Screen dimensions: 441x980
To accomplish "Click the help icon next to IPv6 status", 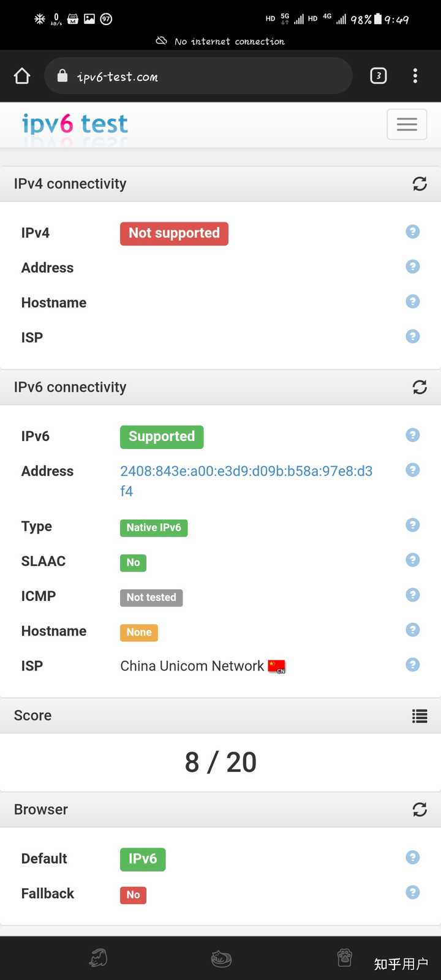I will point(412,435).
